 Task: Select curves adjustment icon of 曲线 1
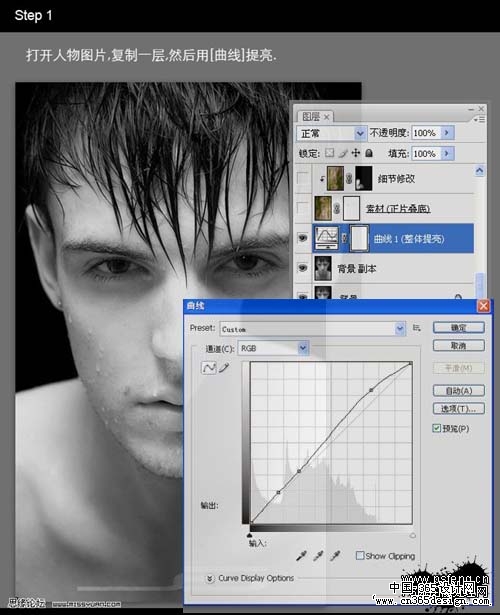coord(326,238)
